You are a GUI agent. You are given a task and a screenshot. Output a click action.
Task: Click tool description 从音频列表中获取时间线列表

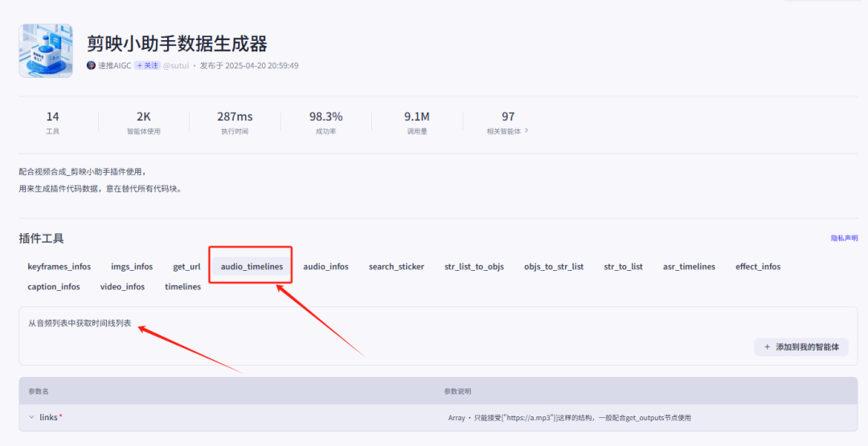(80, 323)
